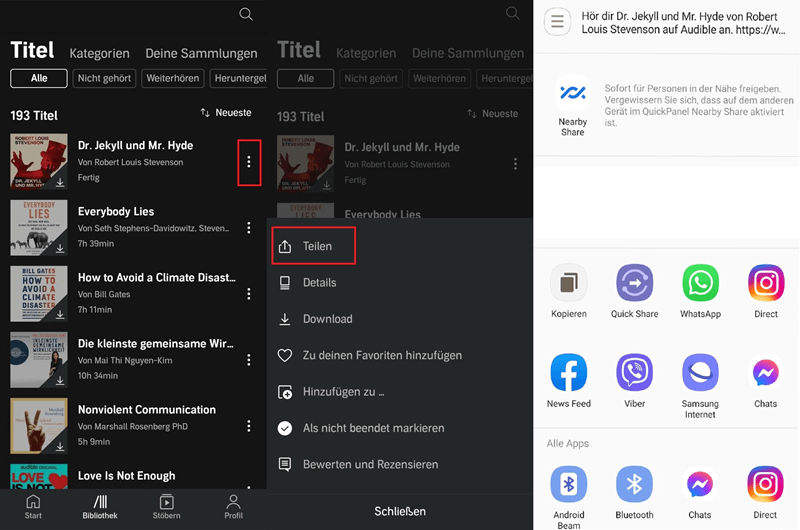Image resolution: width=800 pixels, height=530 pixels.
Task: Open the hamburger menu icon in share panel
Action: click(x=557, y=21)
